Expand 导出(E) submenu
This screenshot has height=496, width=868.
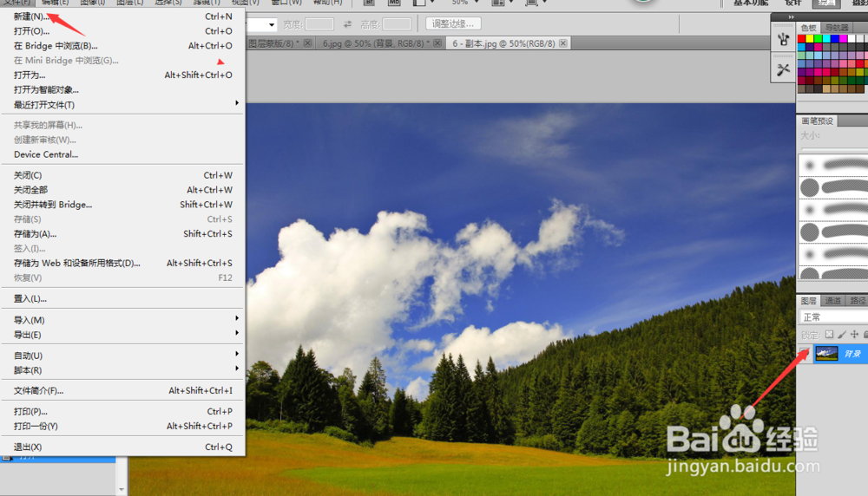click(x=237, y=333)
